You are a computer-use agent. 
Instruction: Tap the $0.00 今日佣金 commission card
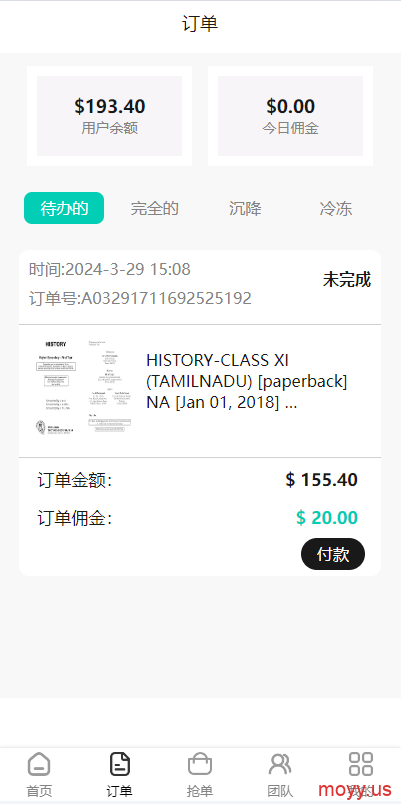coord(290,116)
